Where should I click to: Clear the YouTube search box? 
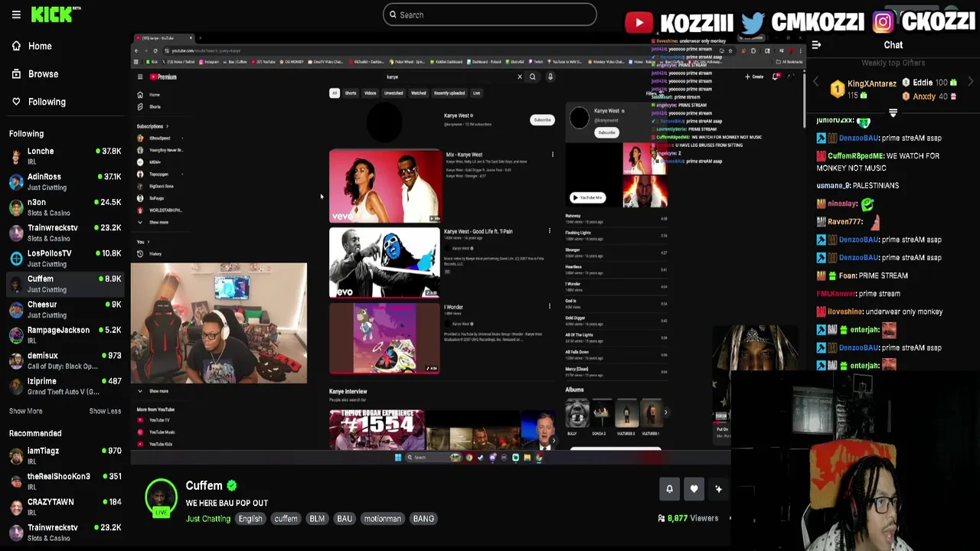pos(519,77)
